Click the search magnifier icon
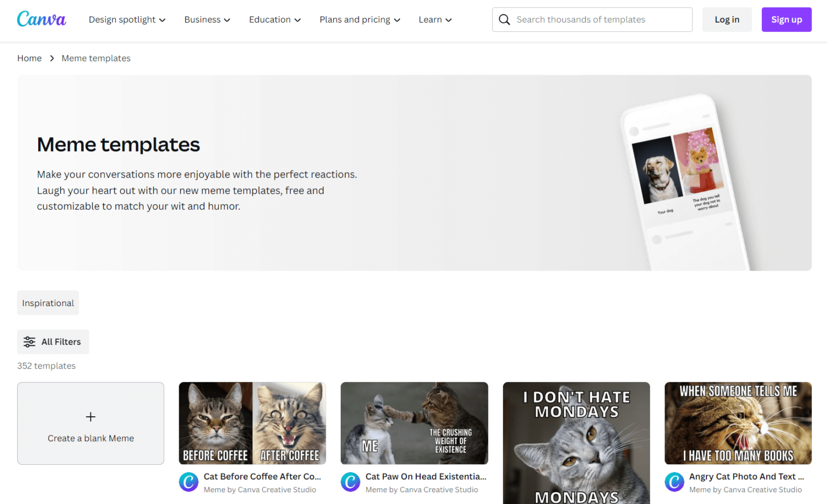This screenshot has width=827, height=504. coord(504,20)
